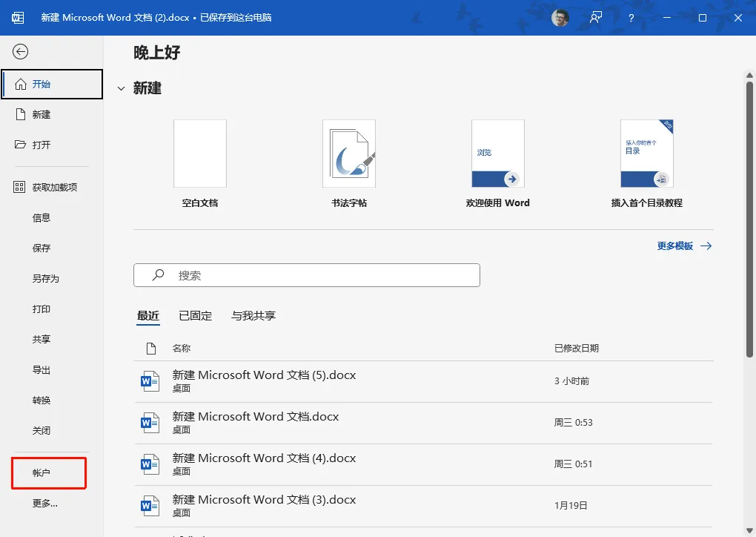Choose 保存 in the sidebar

(x=42, y=248)
